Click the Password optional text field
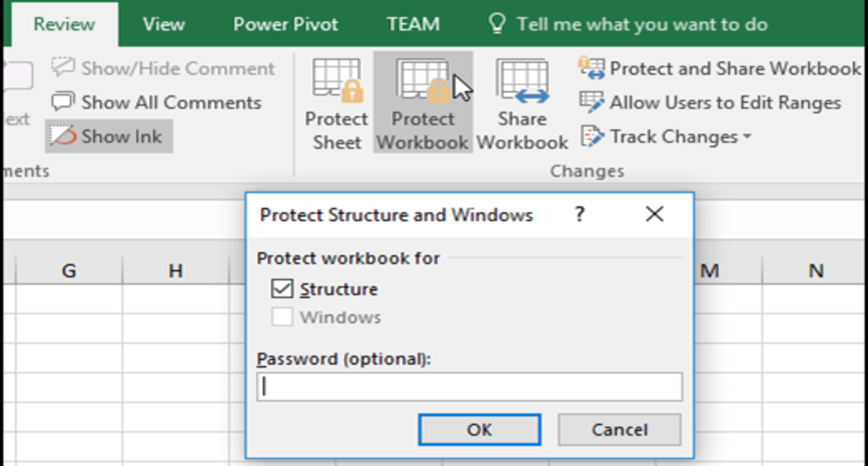This screenshot has height=466, width=868. point(469,386)
